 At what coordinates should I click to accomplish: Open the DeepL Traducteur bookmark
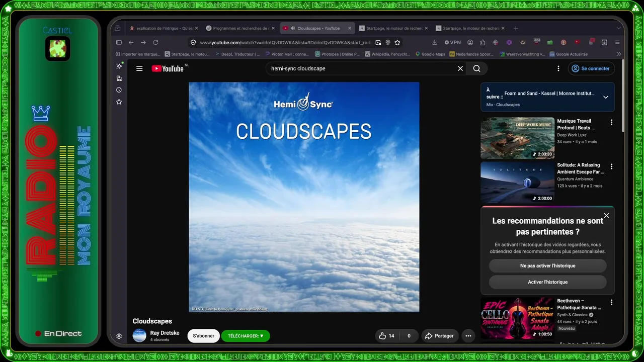(237, 54)
